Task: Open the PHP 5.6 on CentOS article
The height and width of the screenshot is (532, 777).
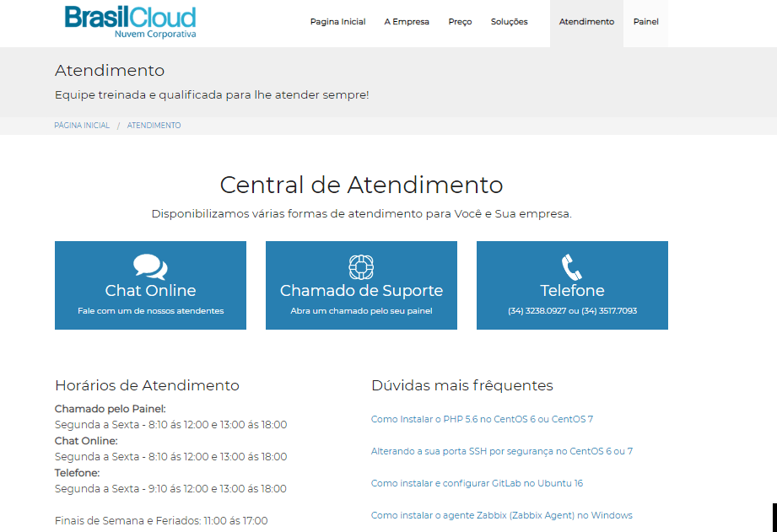Action: pyautogui.click(x=482, y=419)
